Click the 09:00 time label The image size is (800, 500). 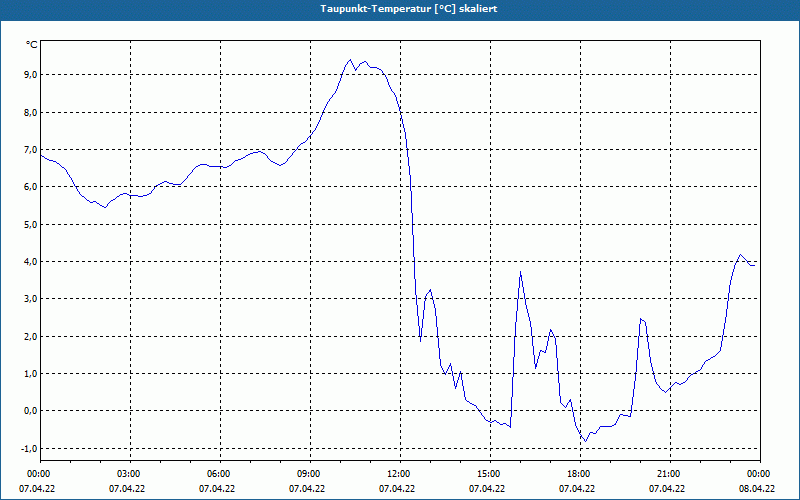point(310,474)
